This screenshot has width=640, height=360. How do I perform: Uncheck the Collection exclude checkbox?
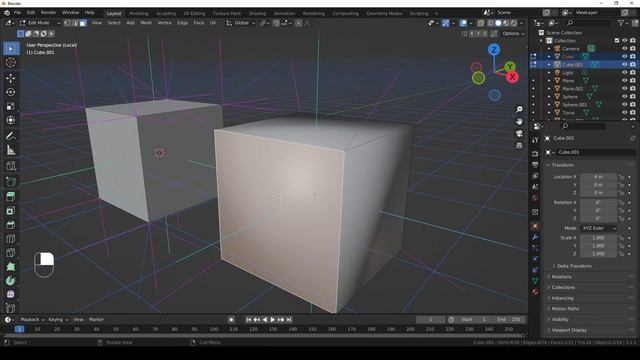point(617,40)
